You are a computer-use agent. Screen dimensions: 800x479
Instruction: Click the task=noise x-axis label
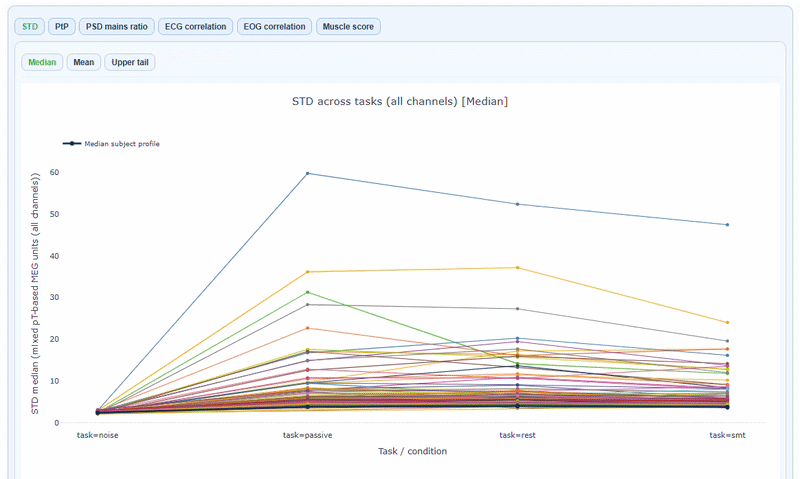98,435
